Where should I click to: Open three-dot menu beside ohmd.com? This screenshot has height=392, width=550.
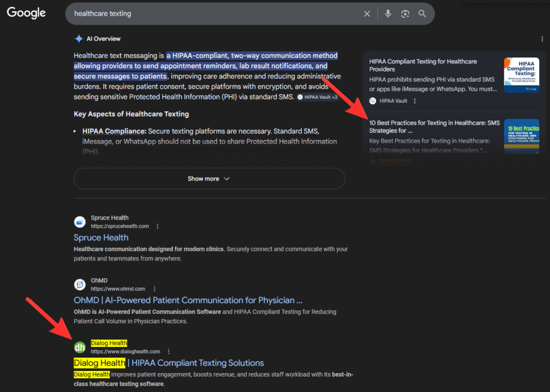click(155, 289)
